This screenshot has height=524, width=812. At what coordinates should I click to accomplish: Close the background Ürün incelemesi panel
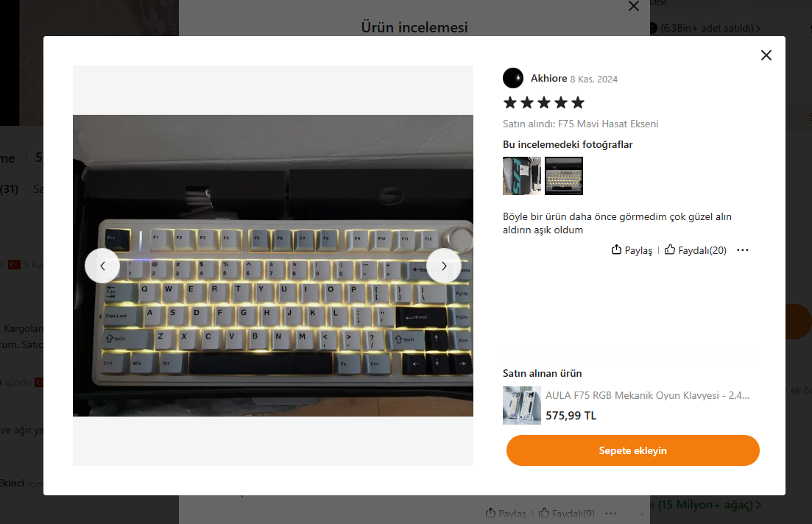coord(633,6)
